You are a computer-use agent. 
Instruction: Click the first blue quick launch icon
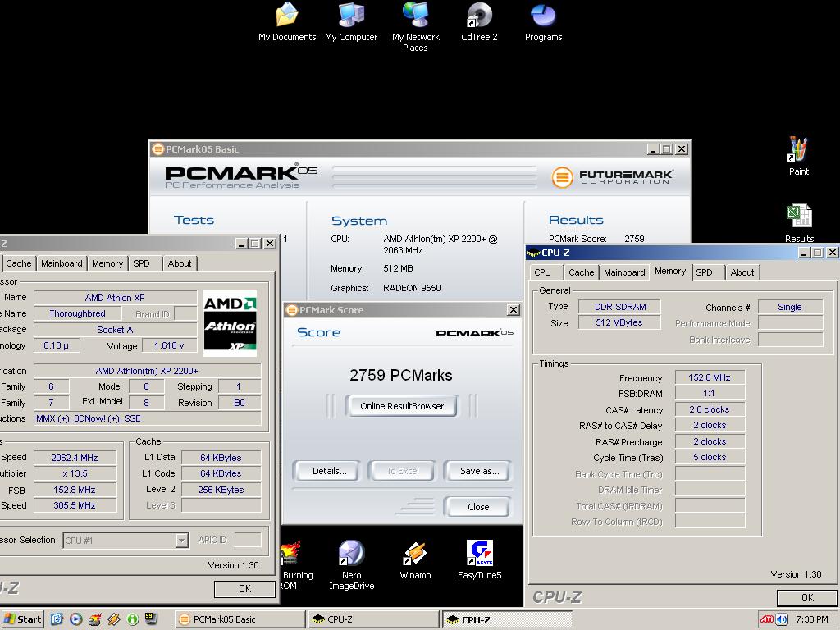click(57, 619)
